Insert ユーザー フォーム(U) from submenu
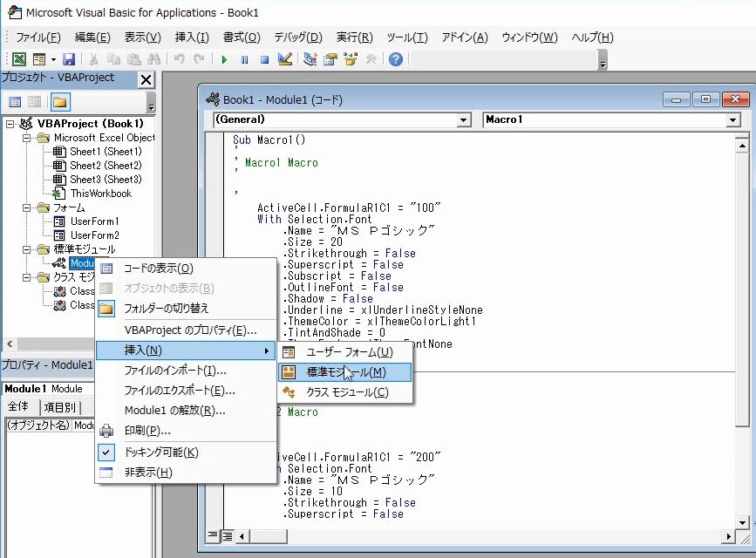756x558 pixels. pyautogui.click(x=344, y=352)
